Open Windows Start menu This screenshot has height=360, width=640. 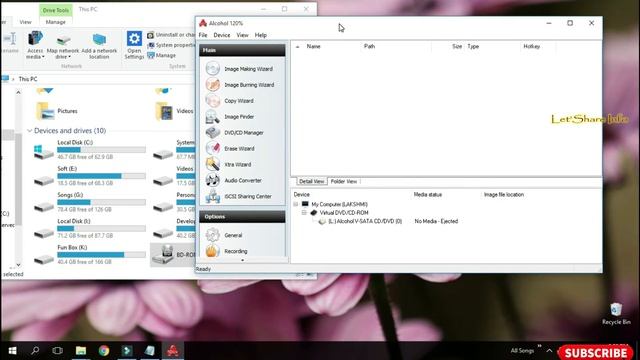[x=12, y=351]
